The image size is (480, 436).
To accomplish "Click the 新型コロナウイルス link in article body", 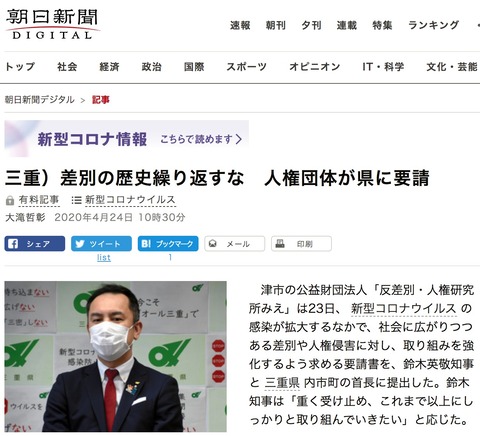I will click(x=404, y=309).
